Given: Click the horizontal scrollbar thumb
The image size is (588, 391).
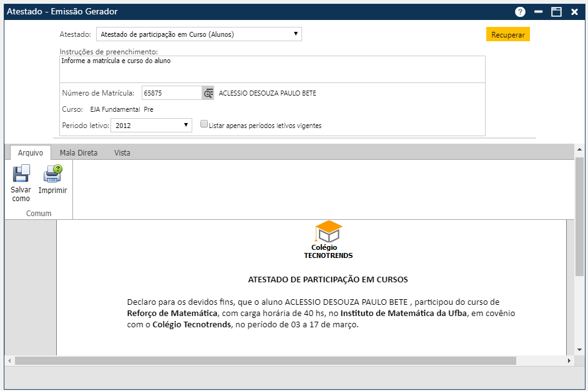Looking at the screenshot, I should tap(265, 361).
